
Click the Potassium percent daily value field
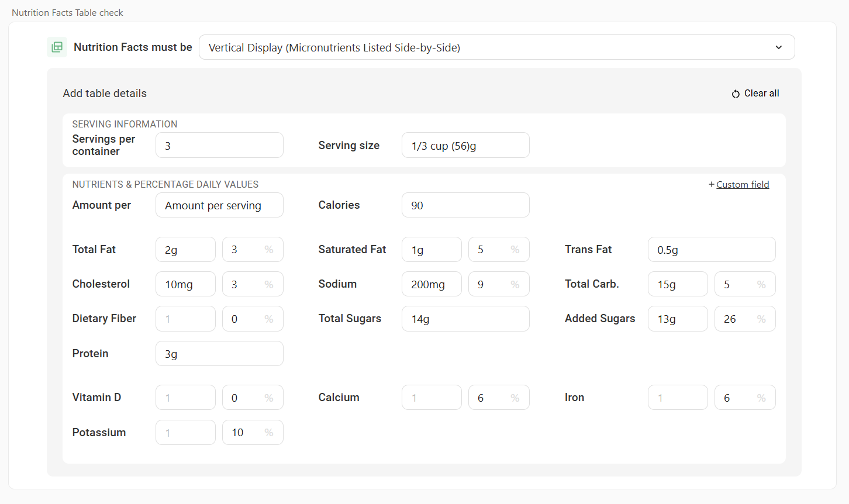252,433
